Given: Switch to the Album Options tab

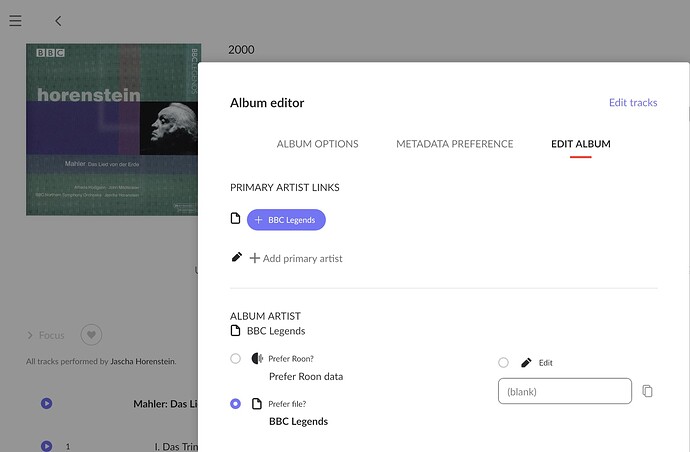Looking at the screenshot, I should (x=317, y=144).
